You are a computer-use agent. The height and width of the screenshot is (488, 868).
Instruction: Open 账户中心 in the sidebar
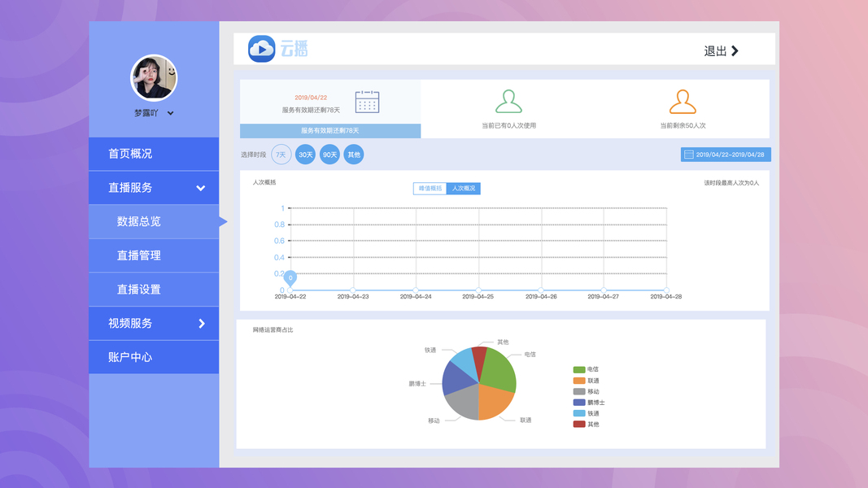tap(154, 357)
